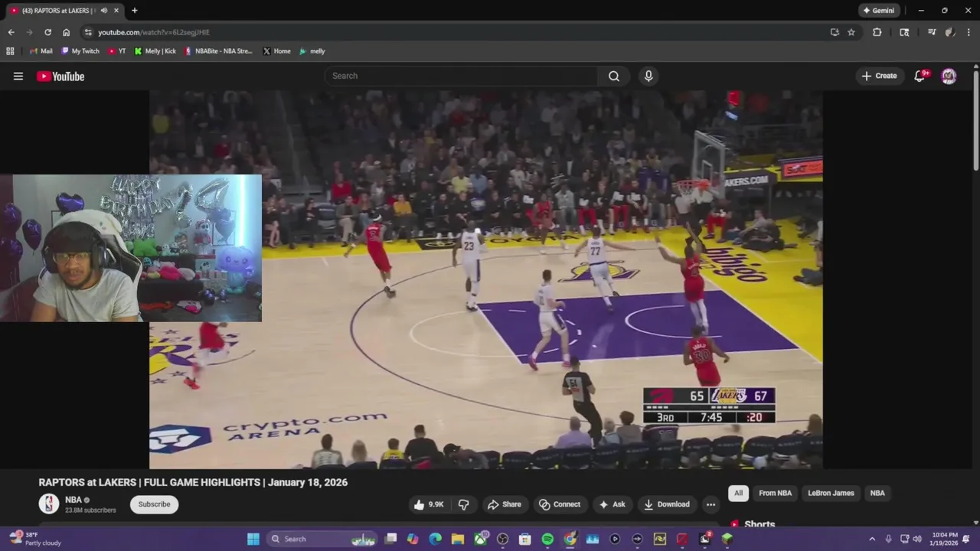This screenshot has width=980, height=551.
Task: Click the Shorts section heading
Action: point(759,524)
